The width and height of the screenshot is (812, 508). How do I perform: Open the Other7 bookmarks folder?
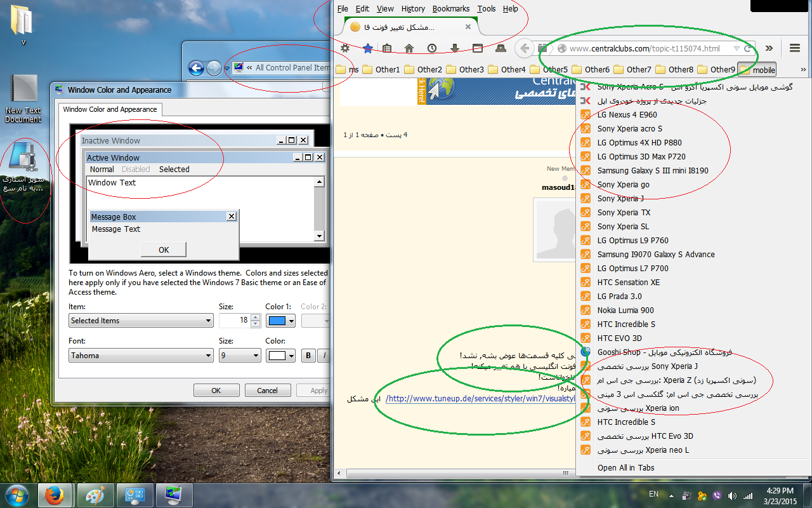[x=632, y=69]
